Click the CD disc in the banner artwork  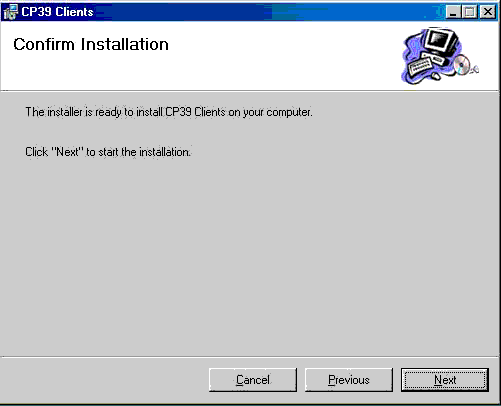[x=461, y=65]
